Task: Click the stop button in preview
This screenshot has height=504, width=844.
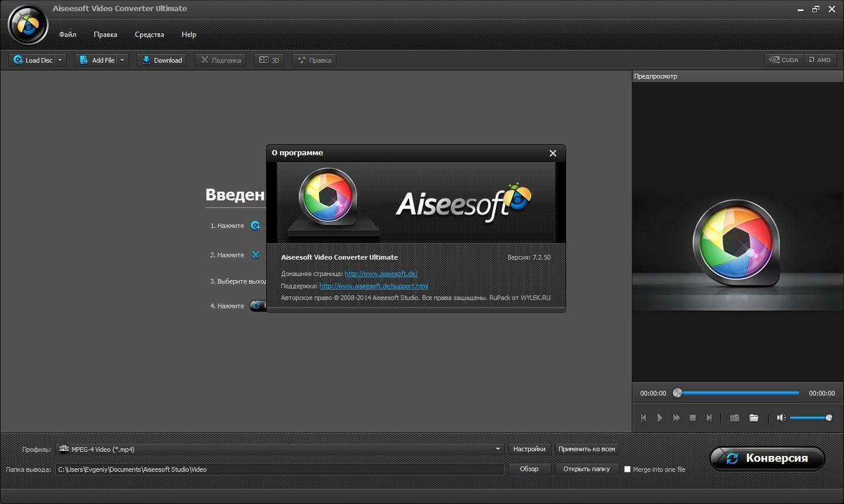Action: (693, 418)
